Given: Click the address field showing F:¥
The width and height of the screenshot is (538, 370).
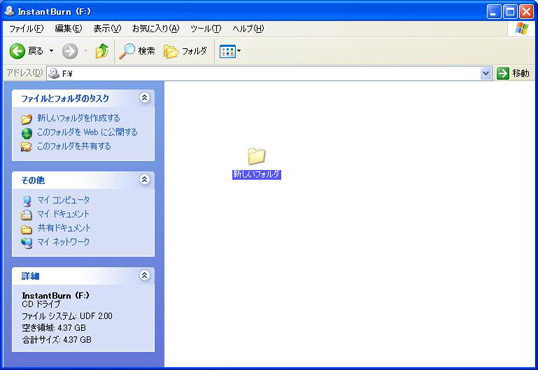Looking at the screenshot, I should pos(264,73).
